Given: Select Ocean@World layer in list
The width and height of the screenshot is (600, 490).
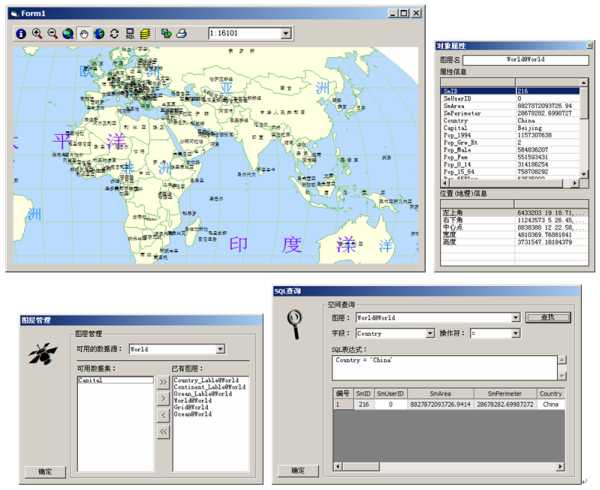Looking at the screenshot, I should [x=193, y=414].
